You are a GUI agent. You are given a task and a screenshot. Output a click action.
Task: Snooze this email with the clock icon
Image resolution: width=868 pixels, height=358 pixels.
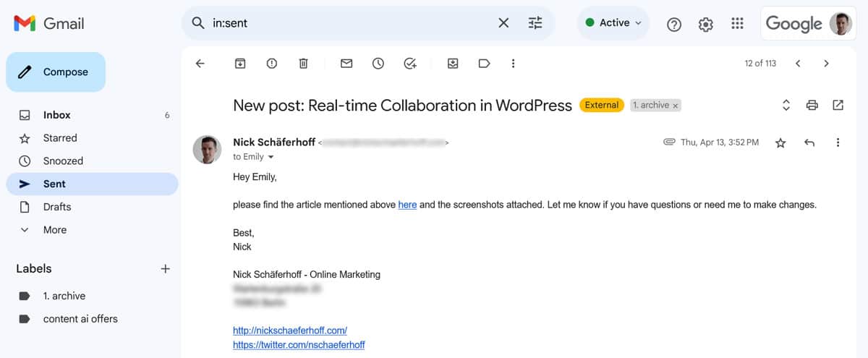378,64
